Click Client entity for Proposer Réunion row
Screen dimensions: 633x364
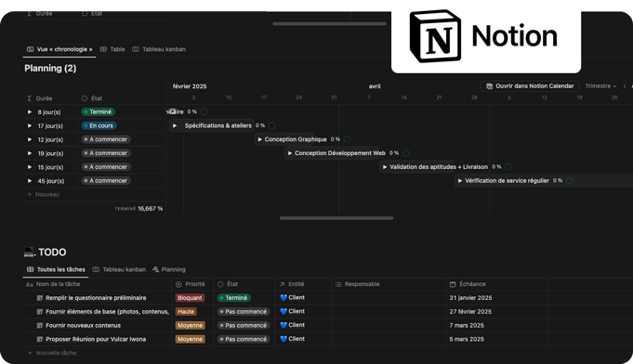click(292, 339)
